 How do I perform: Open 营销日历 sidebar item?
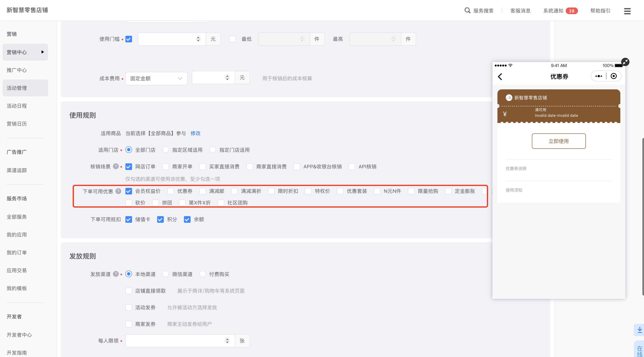click(x=17, y=124)
